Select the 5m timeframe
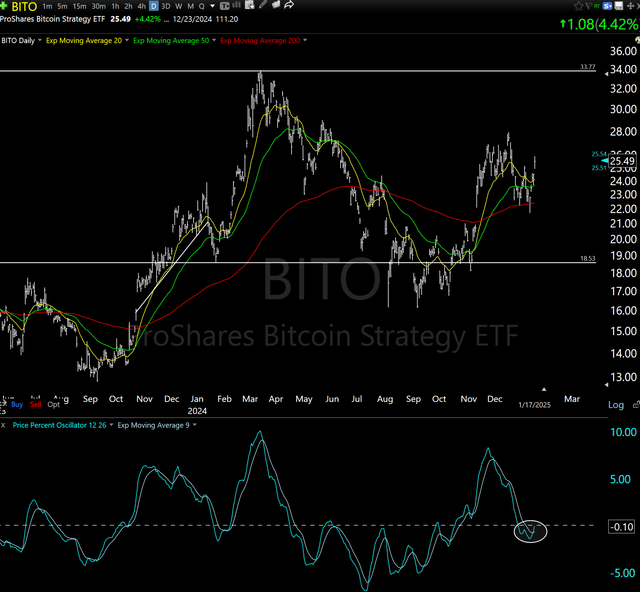Image resolution: width=640 pixels, height=592 pixels. click(62, 6)
